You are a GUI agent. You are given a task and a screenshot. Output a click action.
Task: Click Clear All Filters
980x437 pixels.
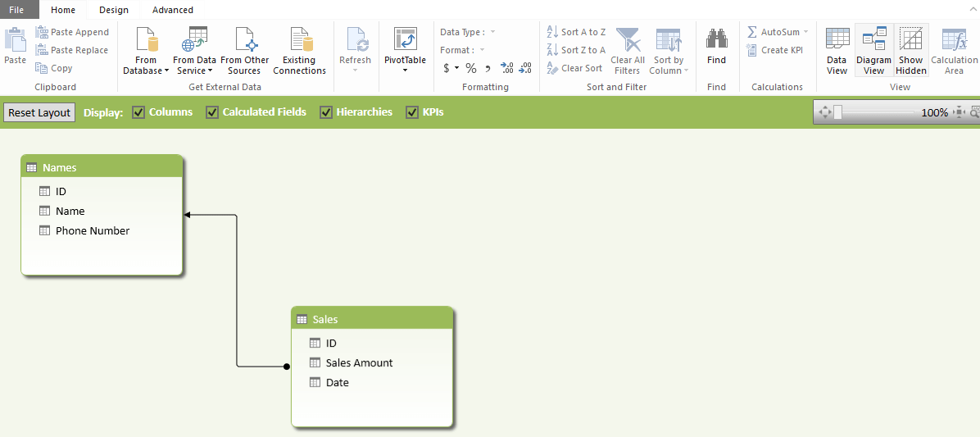pos(628,52)
